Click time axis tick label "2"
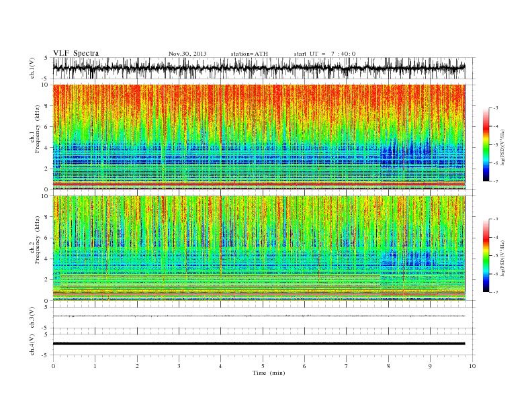The image size is (532, 411). point(137,366)
